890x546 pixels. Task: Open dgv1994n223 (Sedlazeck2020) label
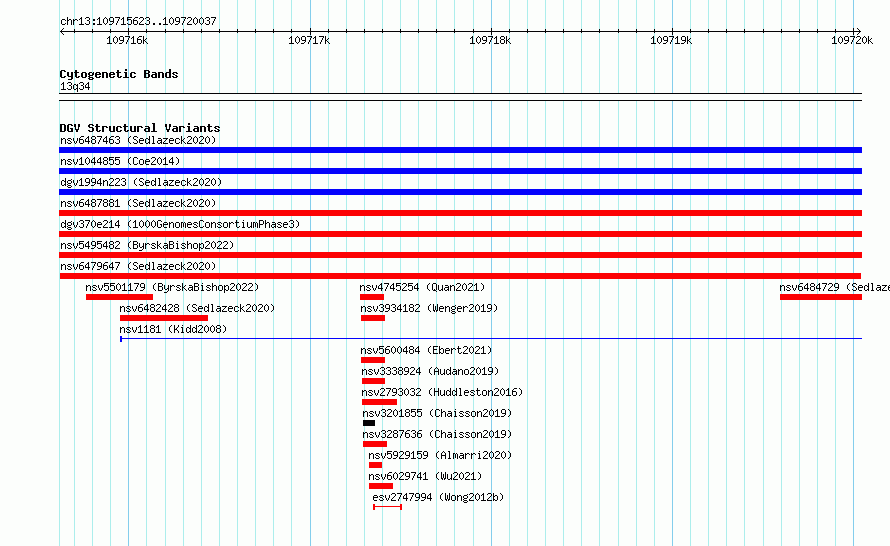click(x=141, y=182)
